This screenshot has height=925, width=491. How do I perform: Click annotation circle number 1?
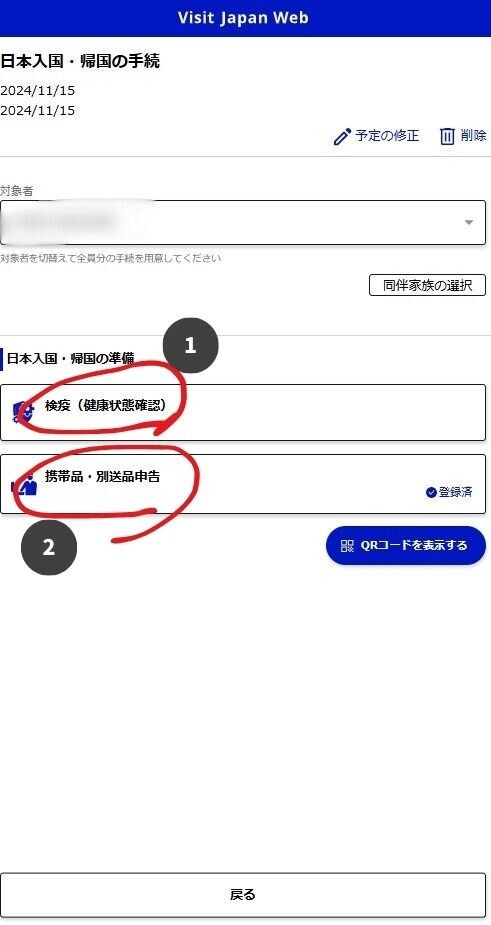click(191, 346)
